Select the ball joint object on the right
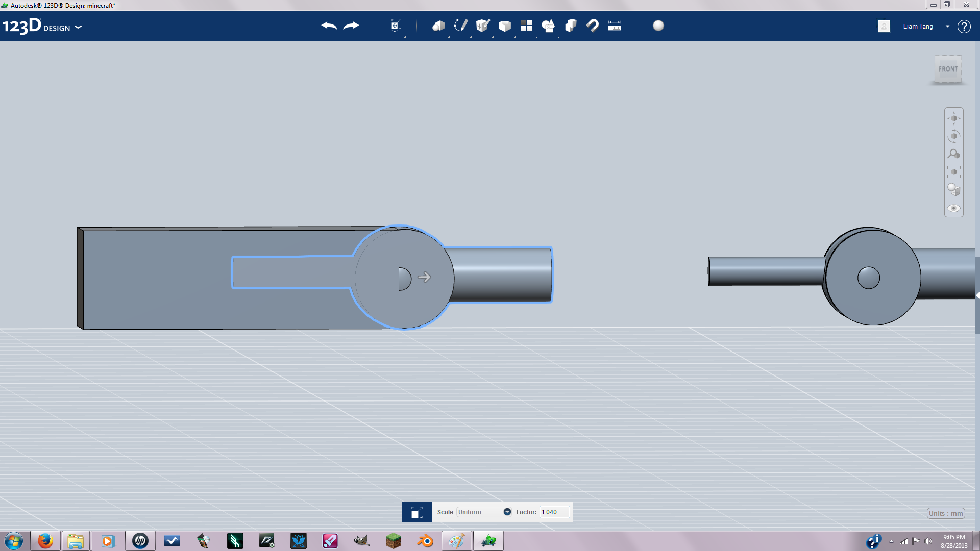Screen dimensions: 980x551 click(x=873, y=277)
